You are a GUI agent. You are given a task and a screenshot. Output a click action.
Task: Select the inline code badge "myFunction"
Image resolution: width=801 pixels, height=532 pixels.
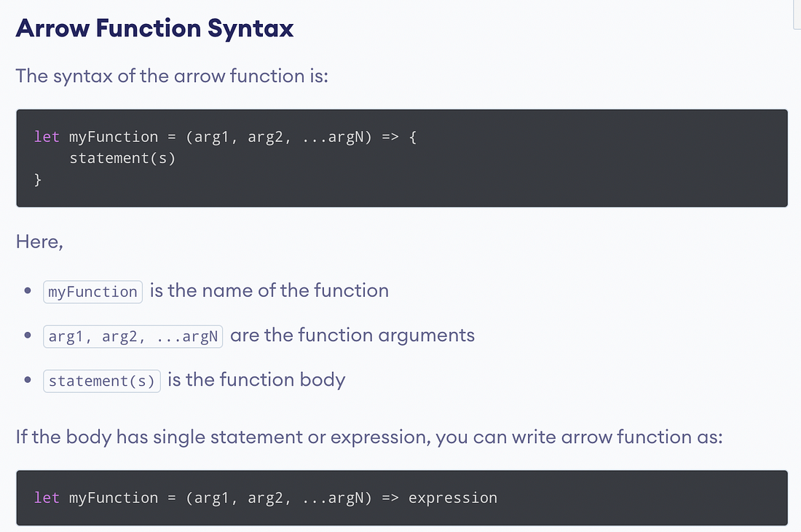(x=92, y=291)
